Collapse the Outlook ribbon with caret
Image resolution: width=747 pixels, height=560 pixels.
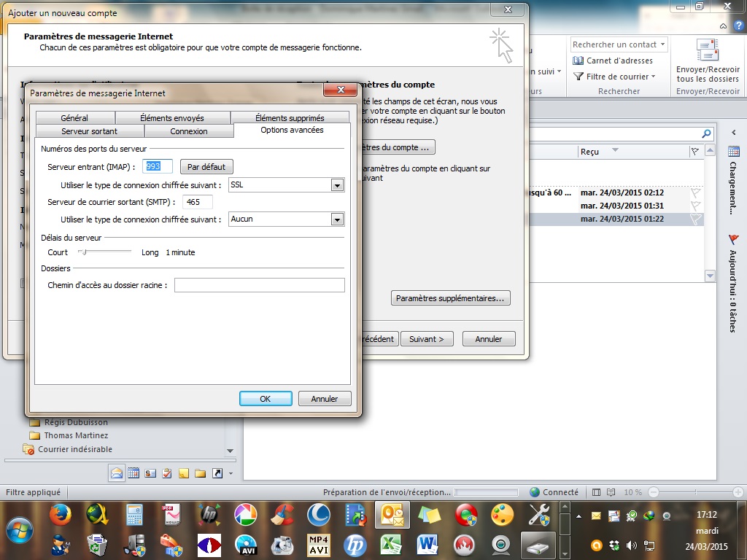(x=723, y=26)
